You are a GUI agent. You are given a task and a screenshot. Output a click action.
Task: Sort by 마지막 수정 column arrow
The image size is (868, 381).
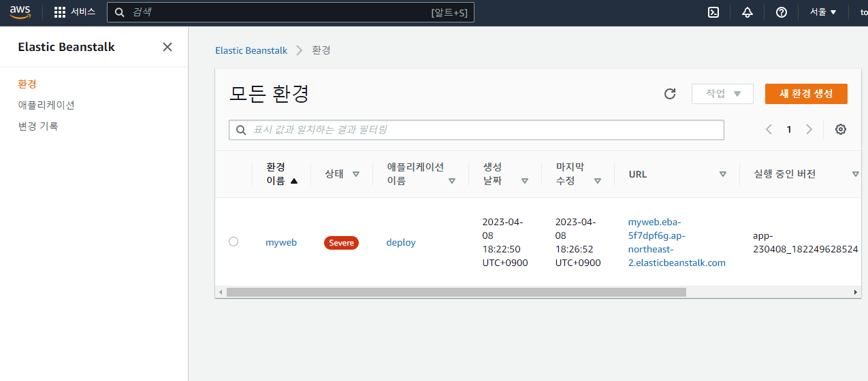pos(598,181)
